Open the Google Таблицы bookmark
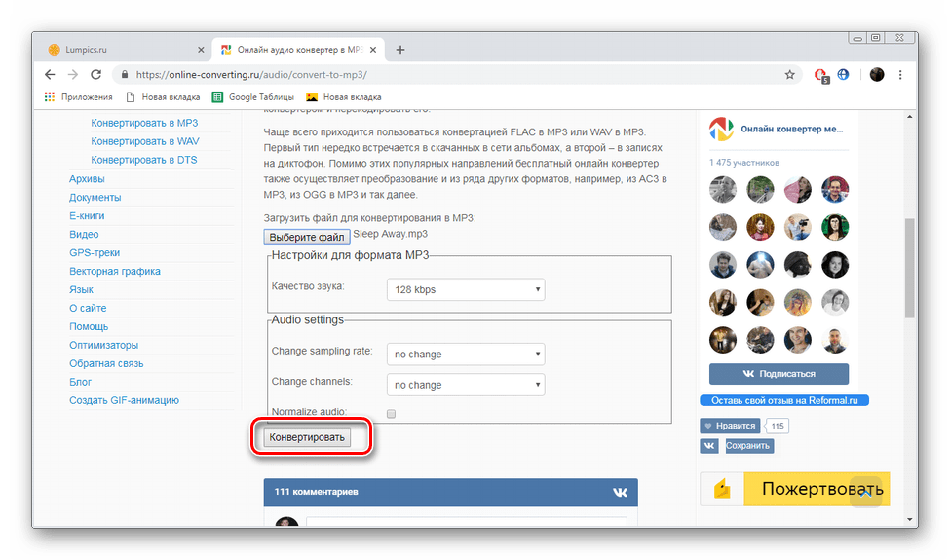Image resolution: width=950 pixels, height=560 pixels. (x=253, y=96)
